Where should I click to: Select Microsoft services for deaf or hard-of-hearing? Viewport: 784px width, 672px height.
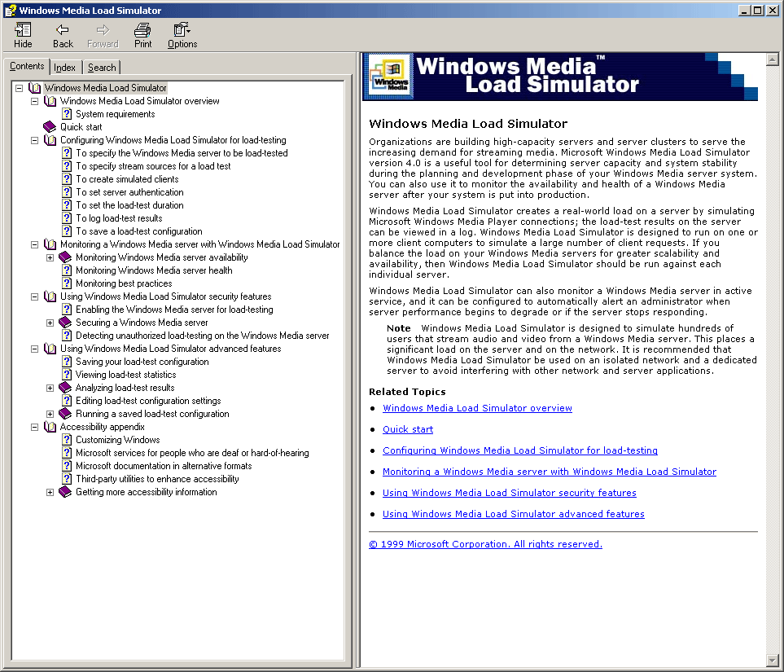click(192, 453)
